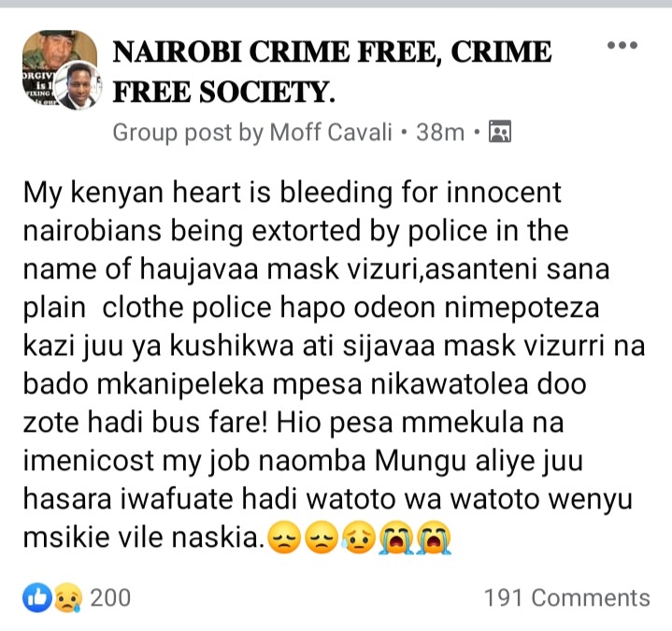Click the first pensive face emoji

pyautogui.click(x=284, y=538)
